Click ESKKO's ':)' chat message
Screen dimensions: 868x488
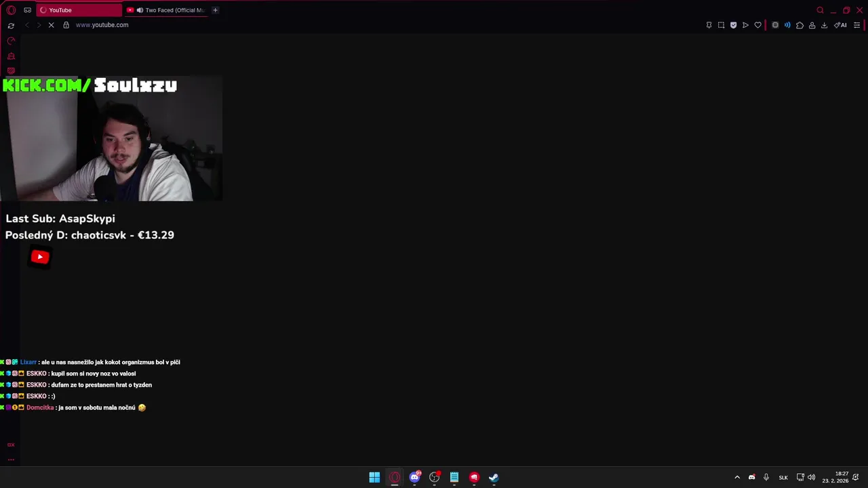coord(28,396)
